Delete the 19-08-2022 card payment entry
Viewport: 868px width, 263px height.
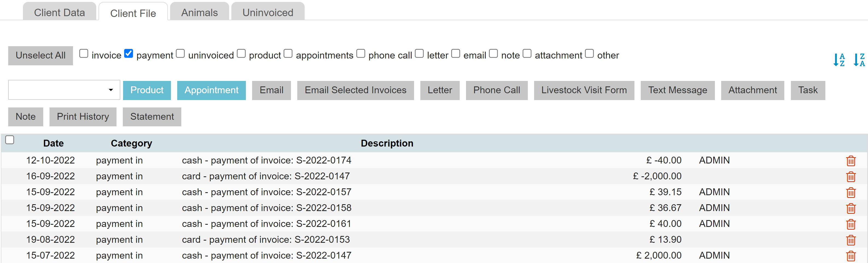coord(850,239)
